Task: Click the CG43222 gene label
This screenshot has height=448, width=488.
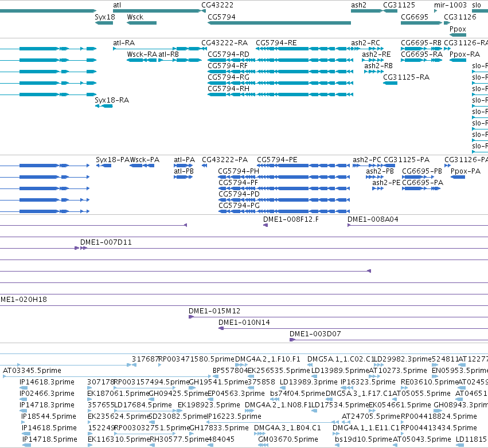Action: pos(217,5)
